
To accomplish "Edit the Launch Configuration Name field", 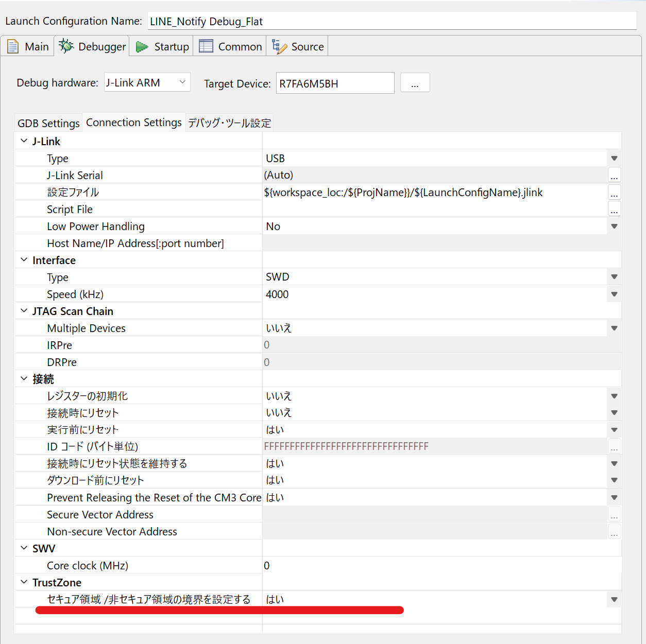I will (x=392, y=21).
